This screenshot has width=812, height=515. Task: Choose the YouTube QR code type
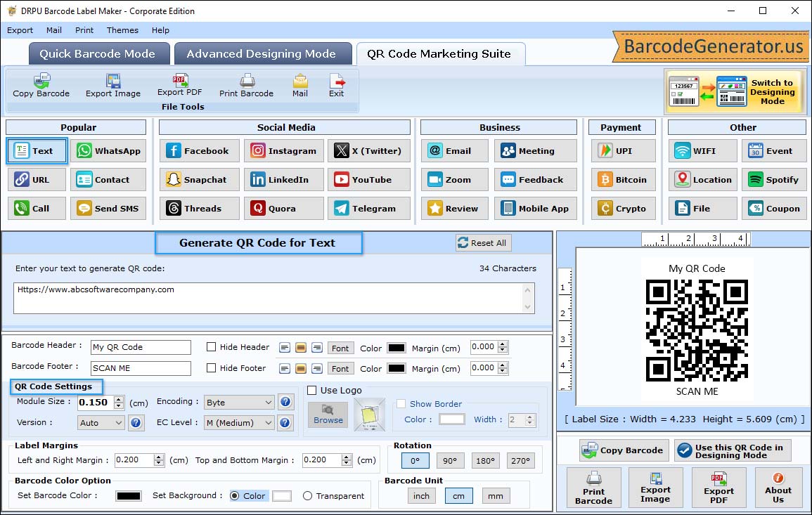(x=368, y=180)
